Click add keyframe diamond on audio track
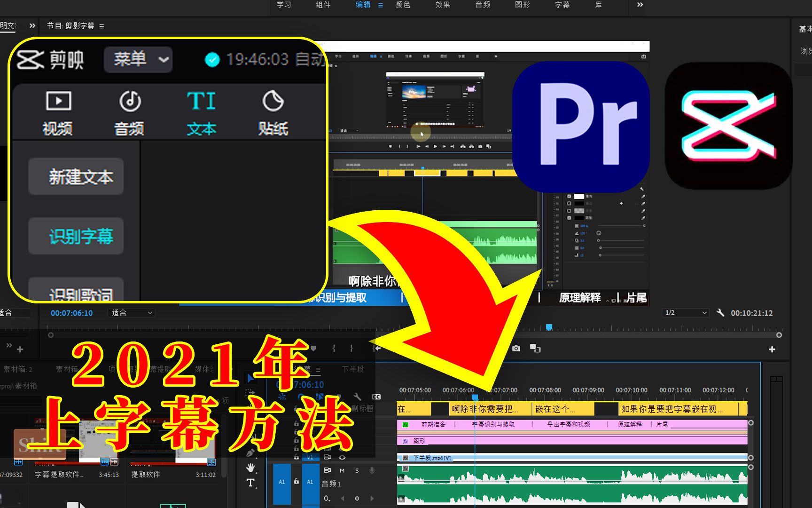 (357, 498)
